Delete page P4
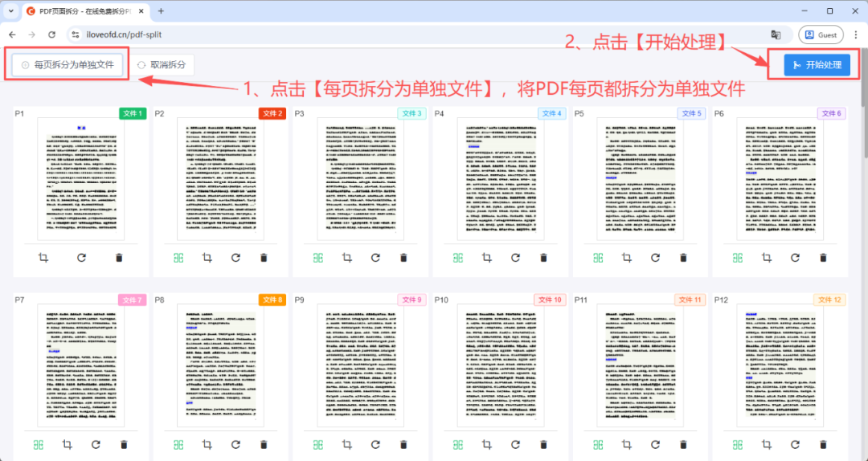 (543, 257)
